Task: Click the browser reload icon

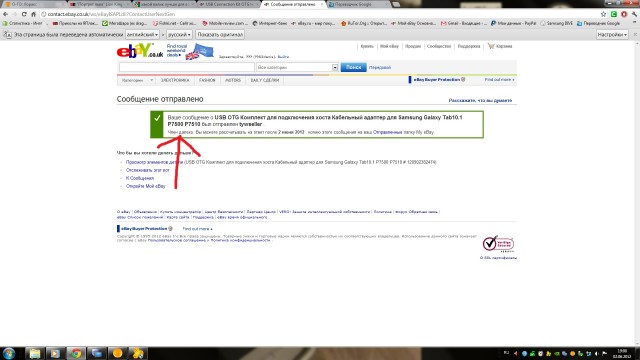Action: tap(24, 14)
